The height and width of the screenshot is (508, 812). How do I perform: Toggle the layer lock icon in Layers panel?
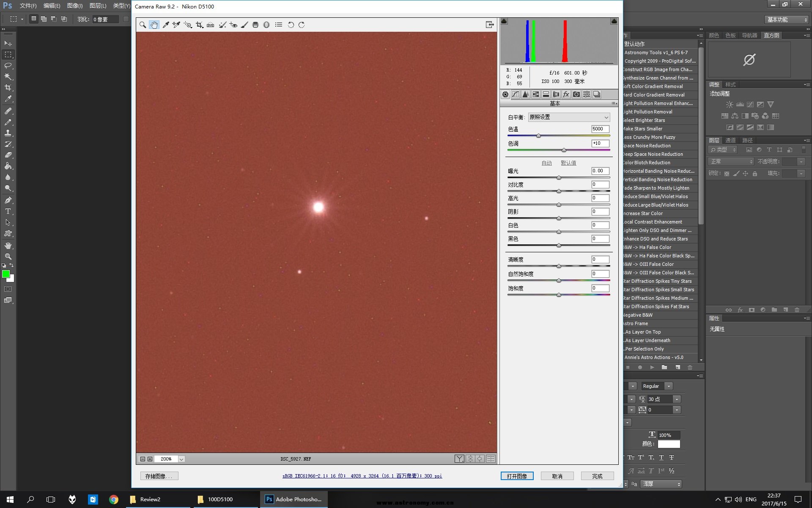click(x=755, y=174)
